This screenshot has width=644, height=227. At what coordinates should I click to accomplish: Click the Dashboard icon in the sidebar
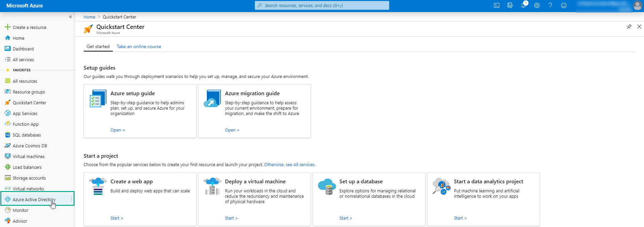(8, 48)
